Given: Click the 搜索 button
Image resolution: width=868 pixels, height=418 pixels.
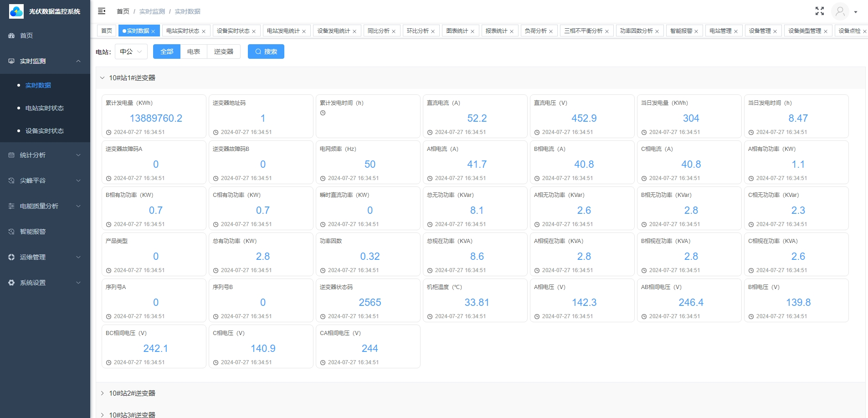Looking at the screenshot, I should (x=266, y=52).
